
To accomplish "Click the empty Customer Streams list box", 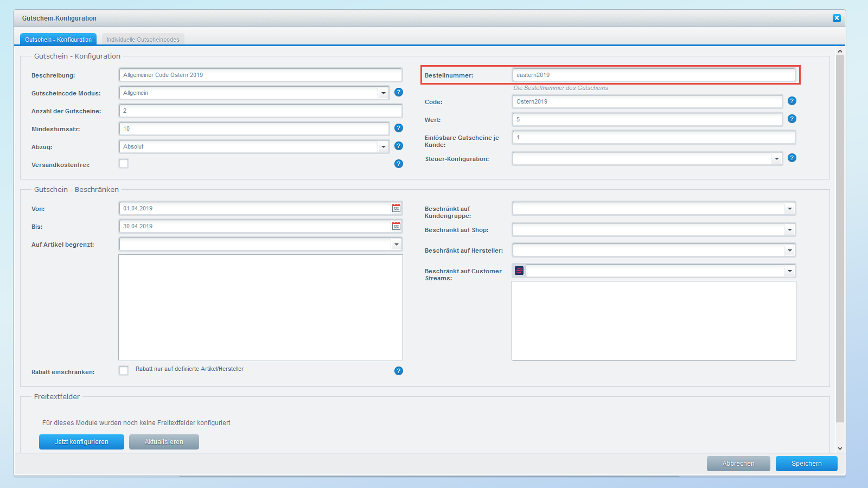I will point(654,320).
